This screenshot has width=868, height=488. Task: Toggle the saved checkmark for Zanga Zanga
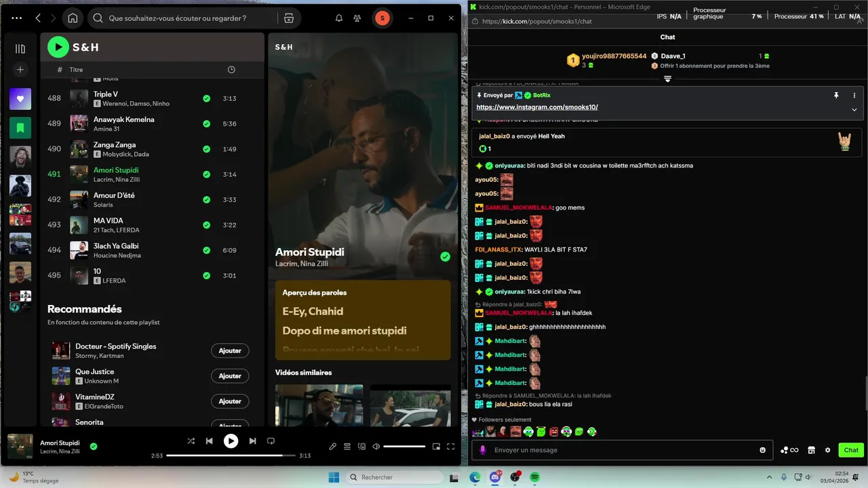click(x=206, y=149)
